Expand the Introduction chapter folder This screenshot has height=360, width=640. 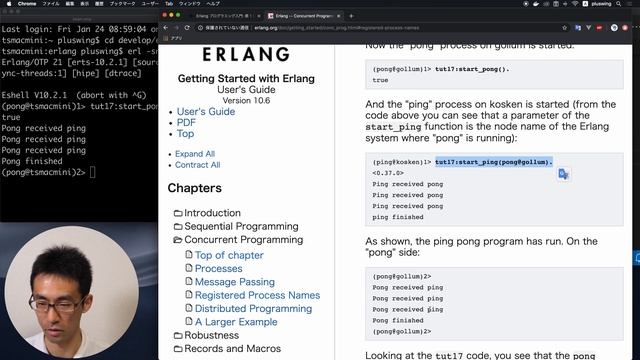click(x=178, y=213)
